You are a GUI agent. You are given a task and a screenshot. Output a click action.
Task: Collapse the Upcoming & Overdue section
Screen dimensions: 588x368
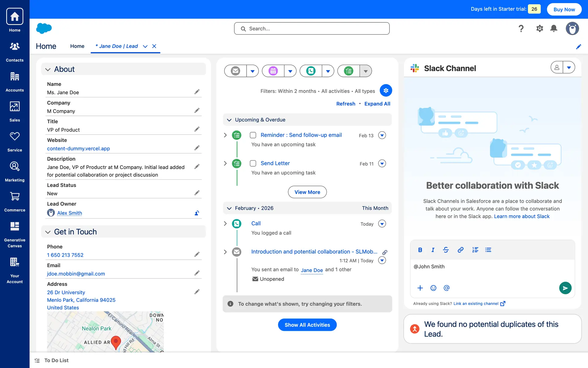229,120
